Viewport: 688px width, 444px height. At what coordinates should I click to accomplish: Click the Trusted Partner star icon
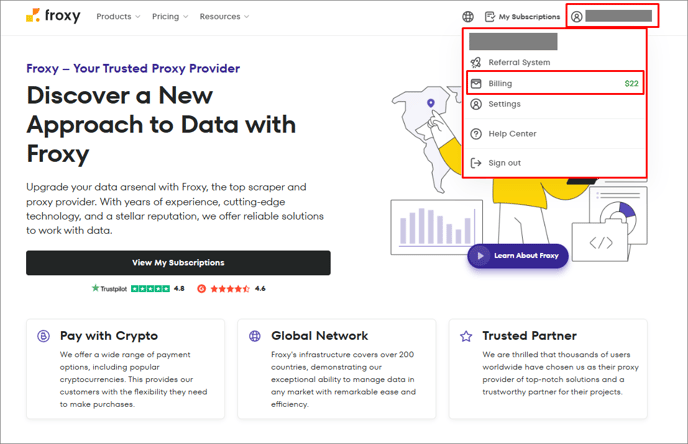[x=466, y=336]
